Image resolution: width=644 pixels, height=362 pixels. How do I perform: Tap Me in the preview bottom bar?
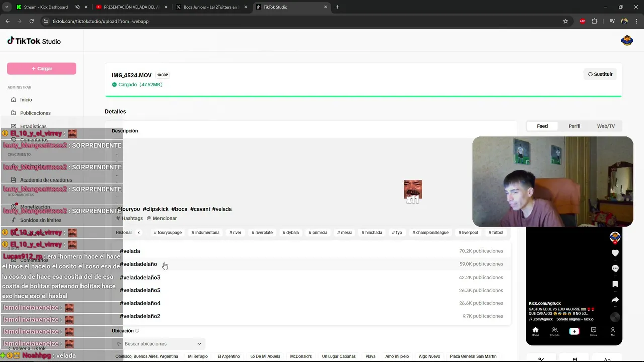pyautogui.click(x=612, y=332)
